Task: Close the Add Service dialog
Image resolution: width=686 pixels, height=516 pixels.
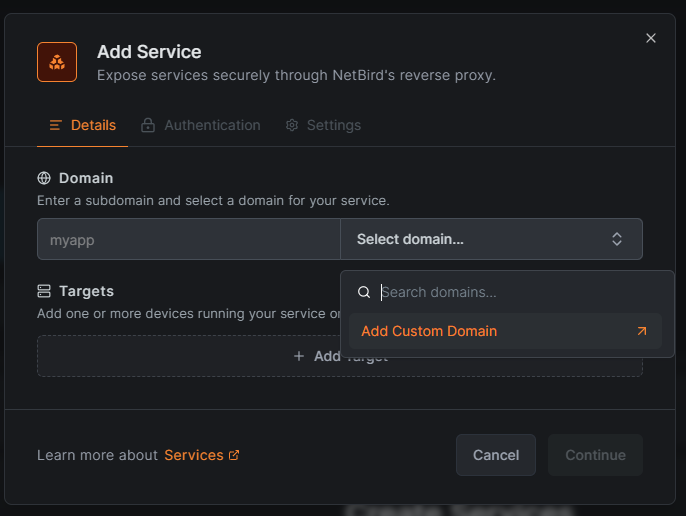Action: [651, 38]
